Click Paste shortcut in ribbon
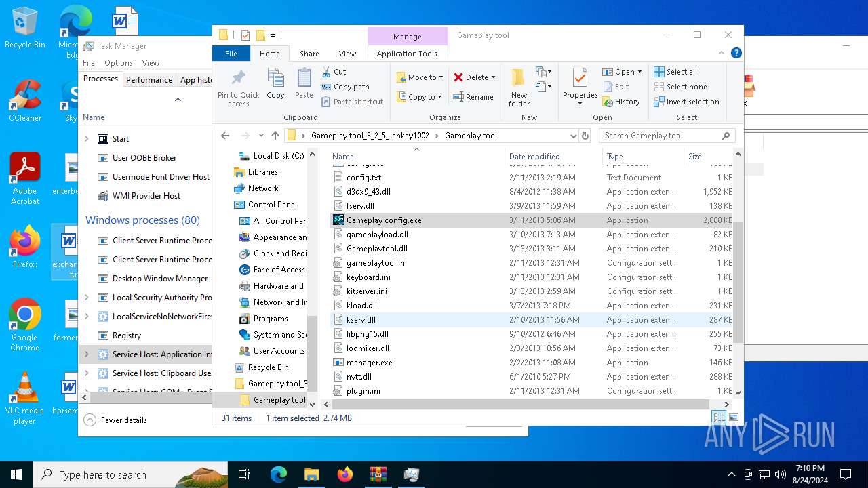The height and width of the screenshot is (488, 868). (352, 102)
